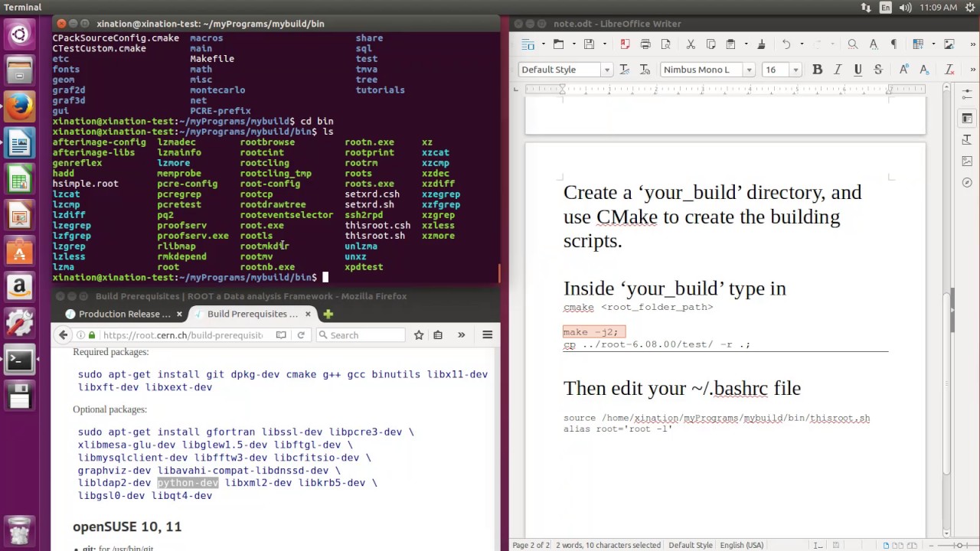Toggle formatting marks pilcrow icon
Viewport: 980px width, 551px height.
(893, 44)
